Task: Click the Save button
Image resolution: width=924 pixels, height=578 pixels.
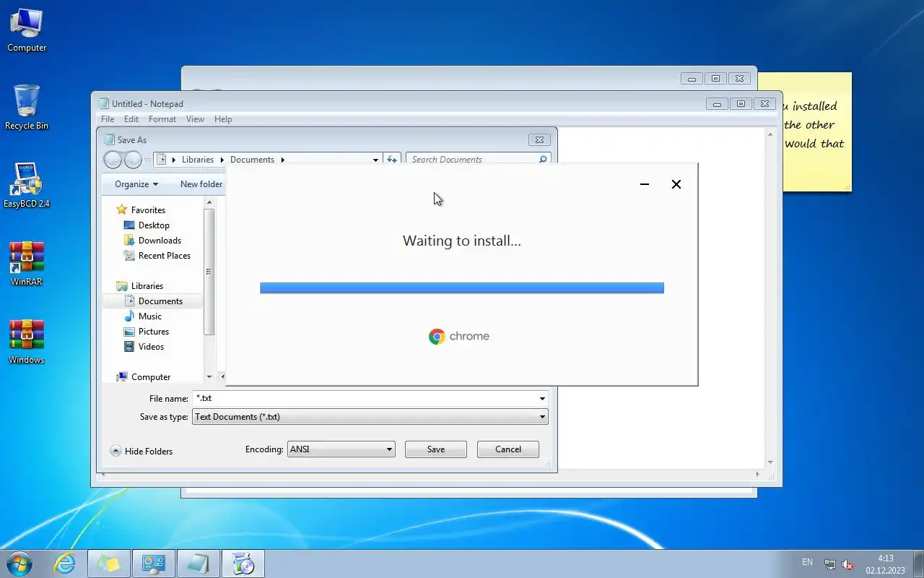Action: (436, 449)
